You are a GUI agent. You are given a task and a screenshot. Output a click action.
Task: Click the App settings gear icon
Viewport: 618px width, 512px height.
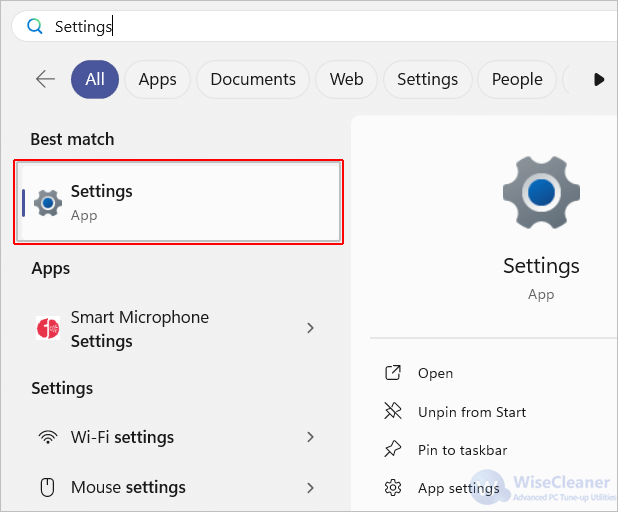coord(393,488)
